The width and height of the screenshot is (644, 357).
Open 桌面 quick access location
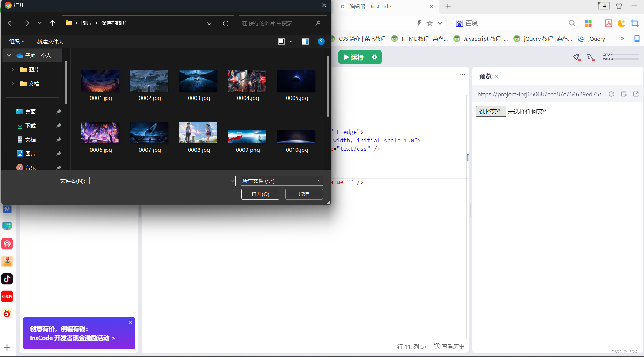(x=30, y=112)
